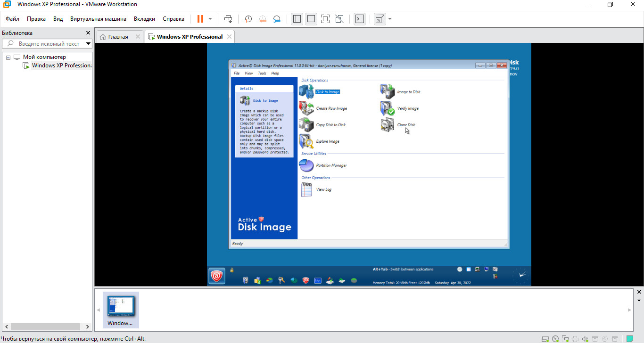644x343 pixels.
Task: Open the Правка menu
Action: [x=36, y=19]
